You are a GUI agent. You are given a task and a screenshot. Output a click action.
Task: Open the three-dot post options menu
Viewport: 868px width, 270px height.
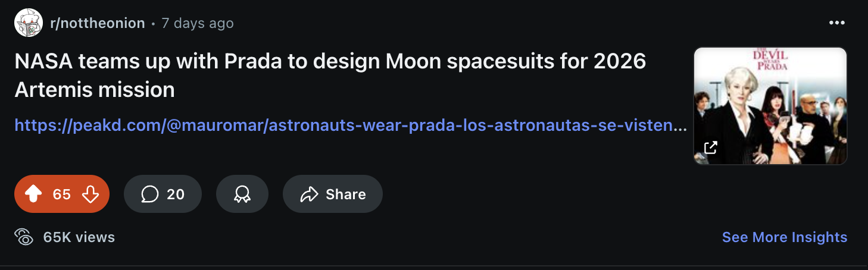tap(836, 23)
